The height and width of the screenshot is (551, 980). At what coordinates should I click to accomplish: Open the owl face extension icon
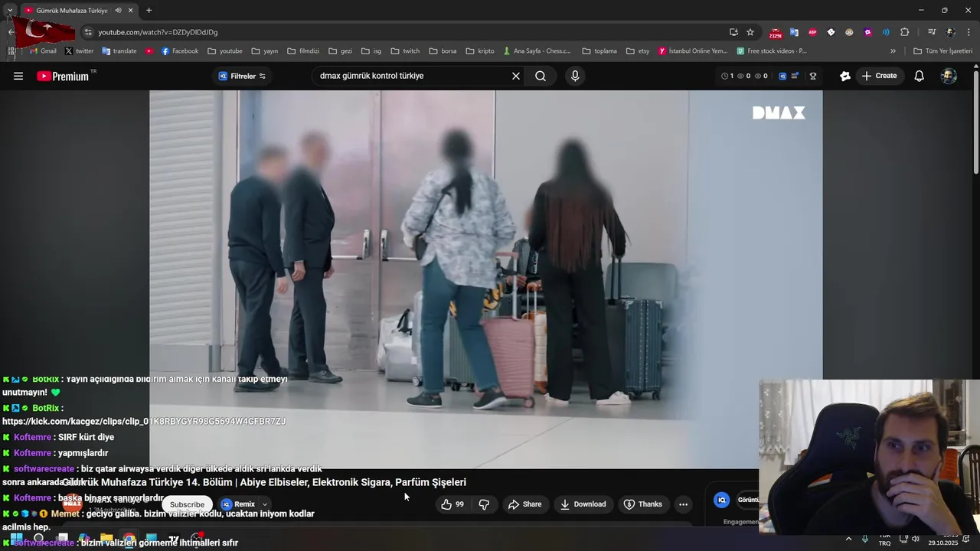coord(849,32)
